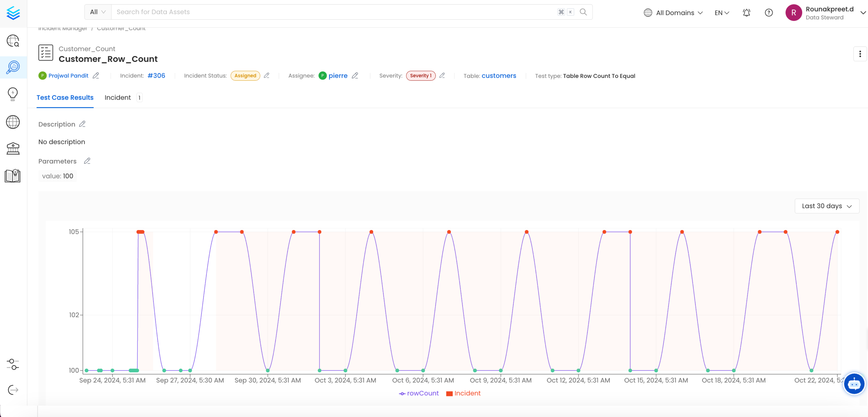The image size is (868, 417).
Task: Open the Govern bank icon in sidebar
Action: tap(13, 148)
